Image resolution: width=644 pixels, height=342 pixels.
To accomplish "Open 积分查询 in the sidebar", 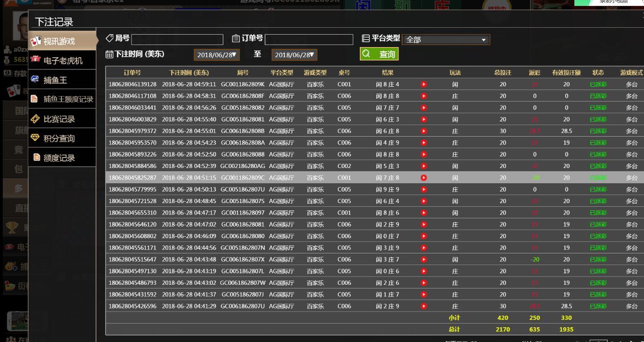I will (x=59, y=138).
